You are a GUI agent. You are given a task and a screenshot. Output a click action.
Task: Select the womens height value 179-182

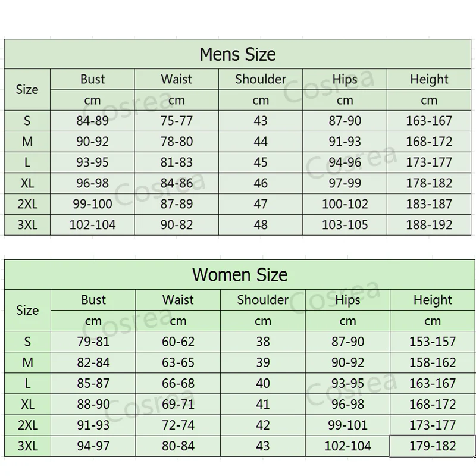coord(433,446)
